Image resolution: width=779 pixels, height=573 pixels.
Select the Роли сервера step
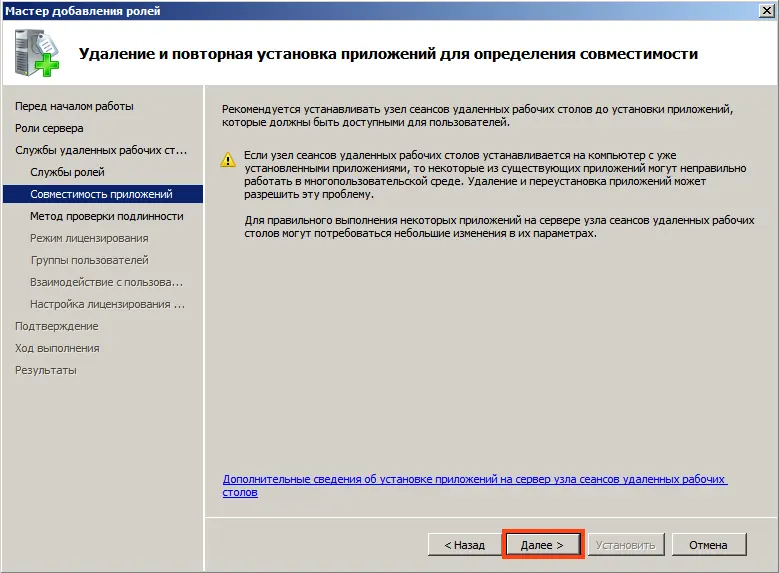[49, 128]
